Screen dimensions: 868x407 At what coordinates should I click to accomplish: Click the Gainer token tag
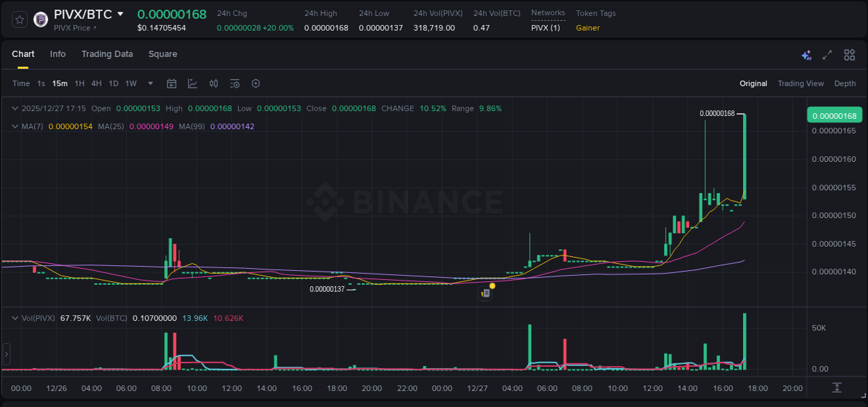[587, 28]
